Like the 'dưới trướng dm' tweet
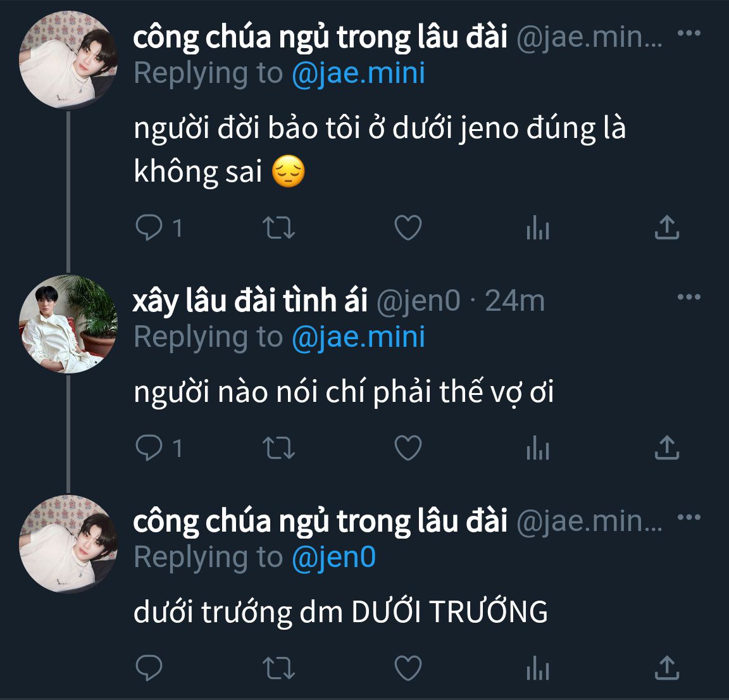Screen dimensions: 729x700 click(408, 668)
